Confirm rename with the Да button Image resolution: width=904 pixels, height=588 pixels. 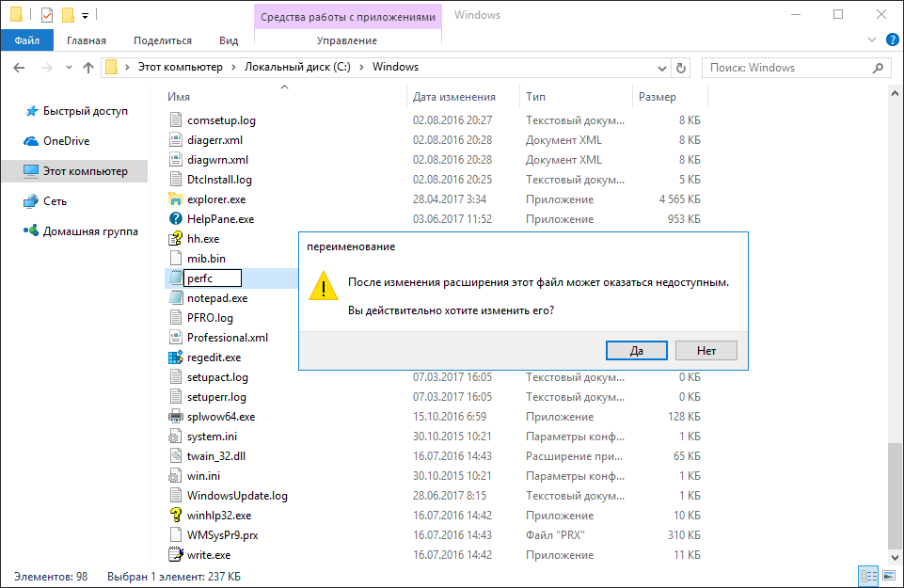[x=637, y=351]
